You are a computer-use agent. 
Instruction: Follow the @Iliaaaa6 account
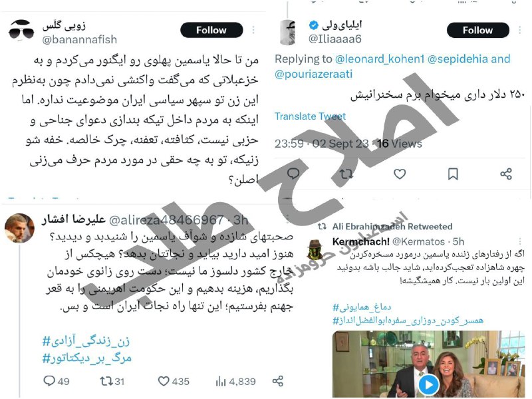coord(477,30)
